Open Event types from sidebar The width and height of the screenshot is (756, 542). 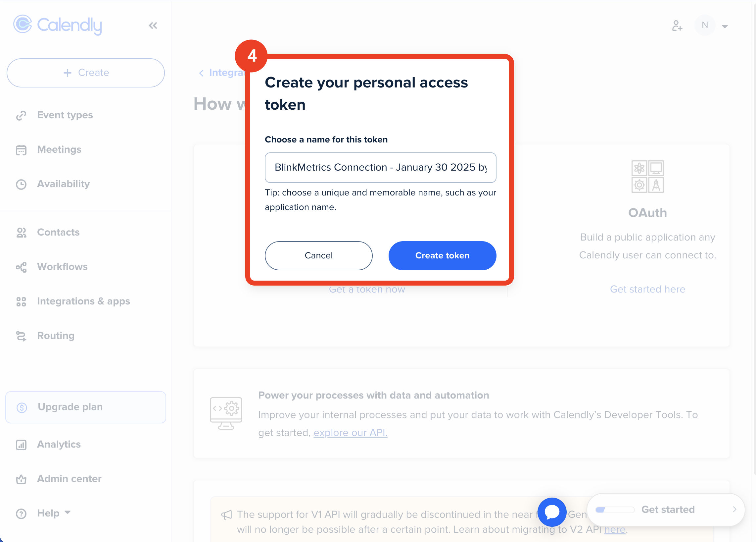[65, 115]
